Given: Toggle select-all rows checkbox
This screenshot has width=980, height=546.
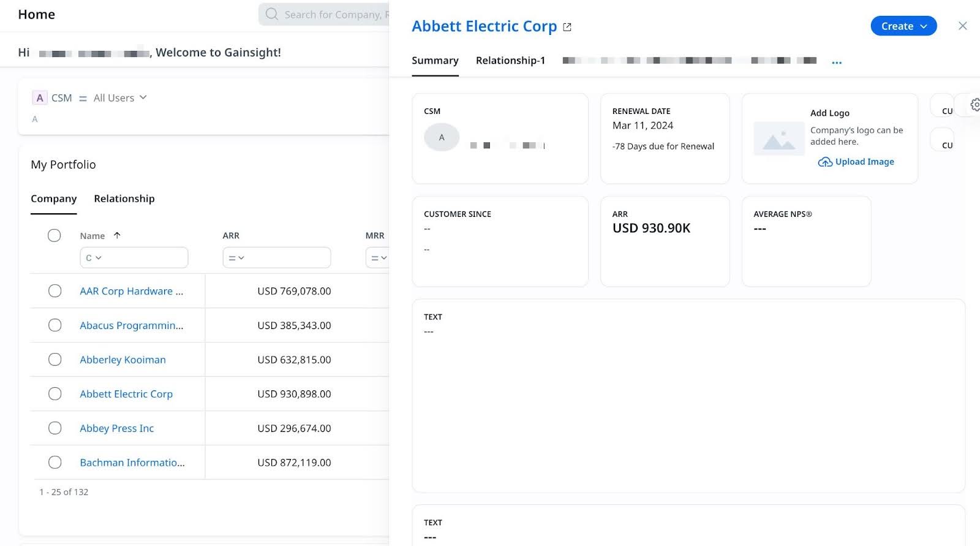Looking at the screenshot, I should 55,235.
